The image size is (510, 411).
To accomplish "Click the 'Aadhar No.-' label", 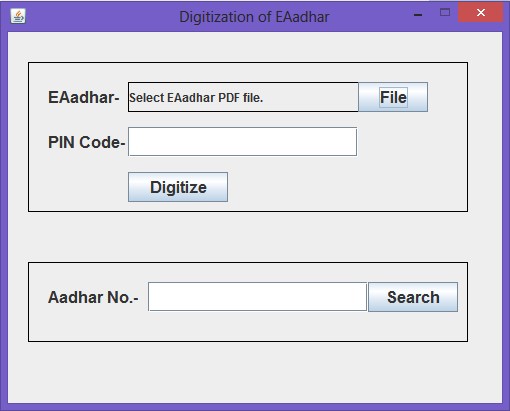I will tap(93, 297).
